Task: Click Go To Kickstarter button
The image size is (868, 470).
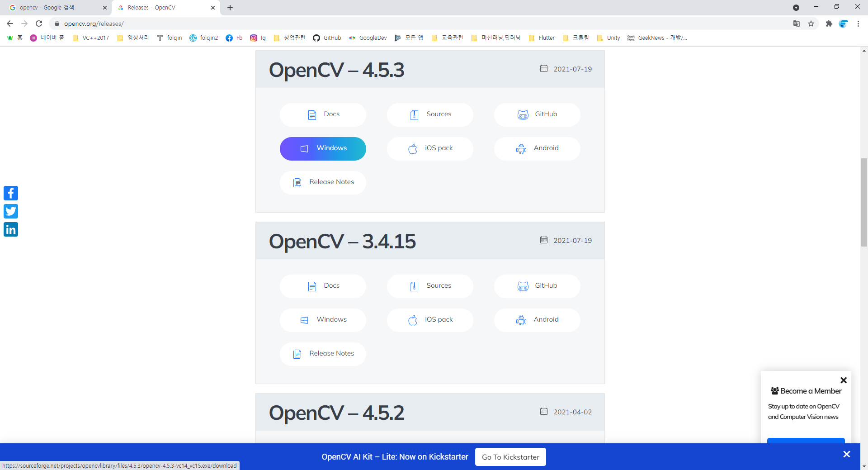Action: click(x=510, y=457)
